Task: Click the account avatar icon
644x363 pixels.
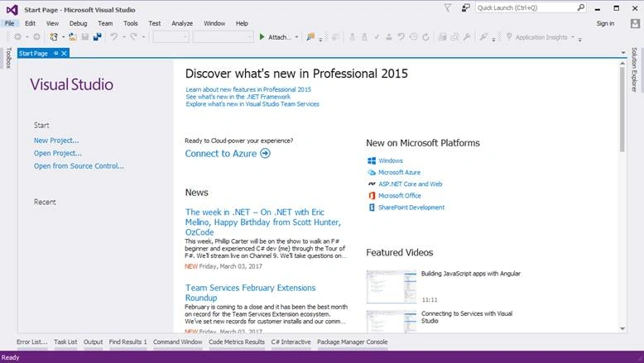Action: point(635,23)
